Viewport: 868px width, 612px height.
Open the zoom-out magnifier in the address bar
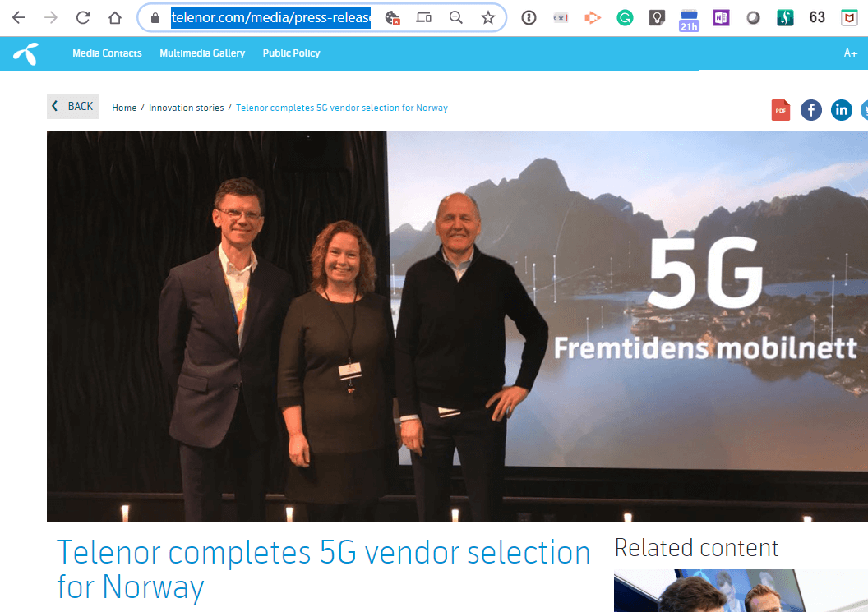455,16
